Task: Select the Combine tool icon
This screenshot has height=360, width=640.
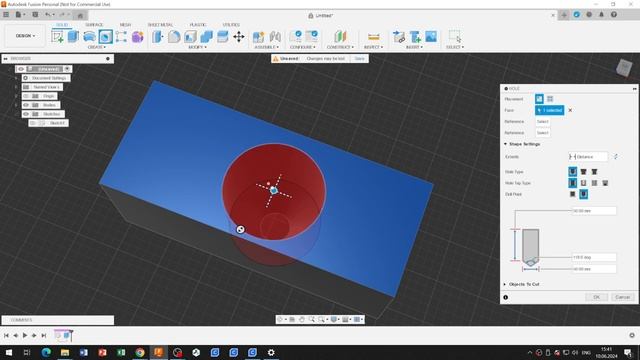Action: [207, 37]
